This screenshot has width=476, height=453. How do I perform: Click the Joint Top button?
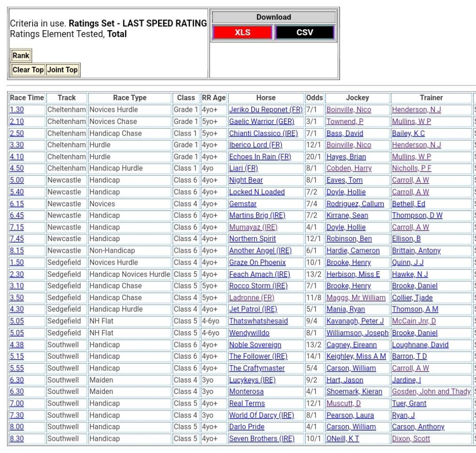(63, 70)
